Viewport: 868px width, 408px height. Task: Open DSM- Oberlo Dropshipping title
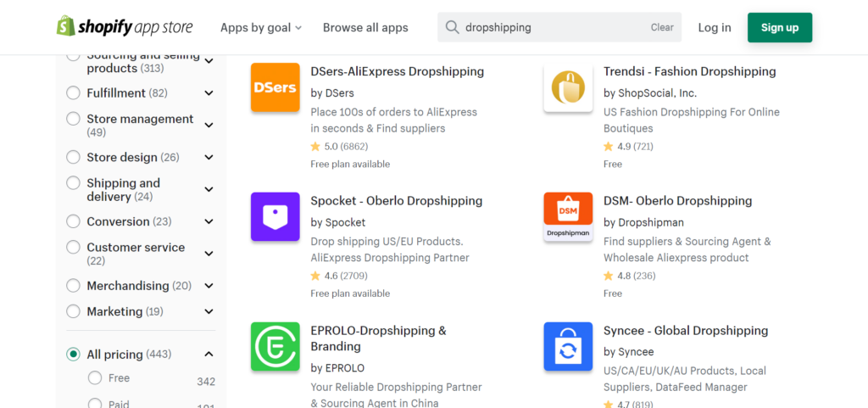(x=677, y=200)
